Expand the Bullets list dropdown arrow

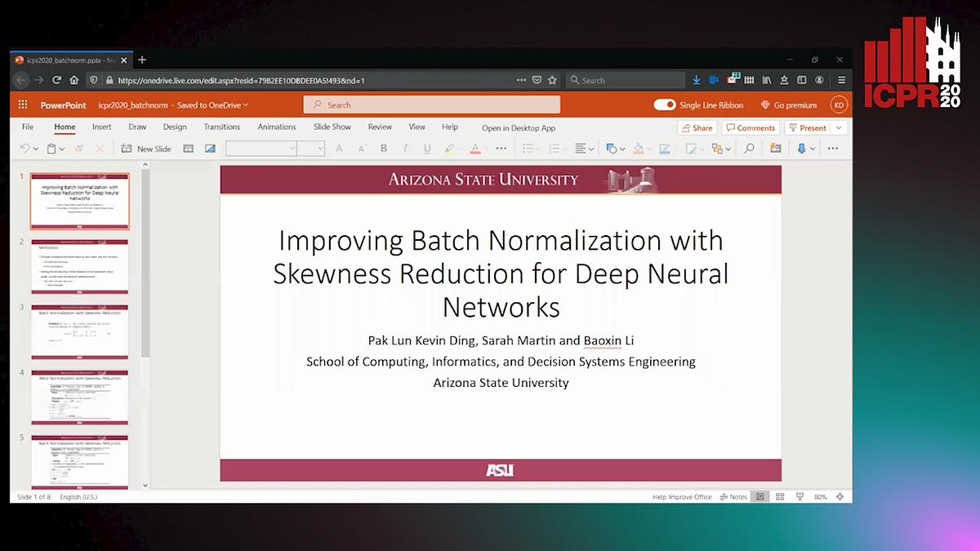tap(538, 148)
